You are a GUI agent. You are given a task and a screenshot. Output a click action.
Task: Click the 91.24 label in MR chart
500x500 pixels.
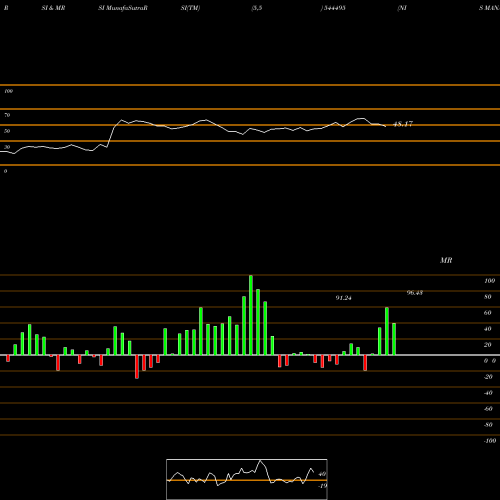click(343, 298)
